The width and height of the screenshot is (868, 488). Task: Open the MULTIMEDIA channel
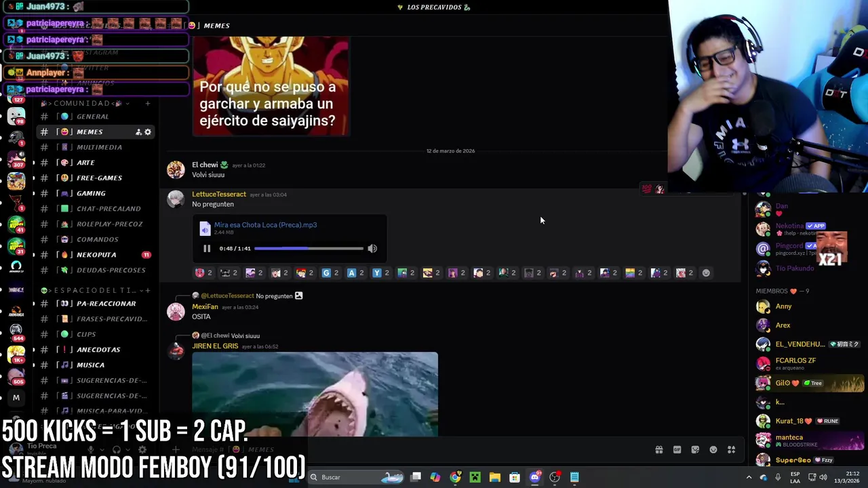point(96,147)
